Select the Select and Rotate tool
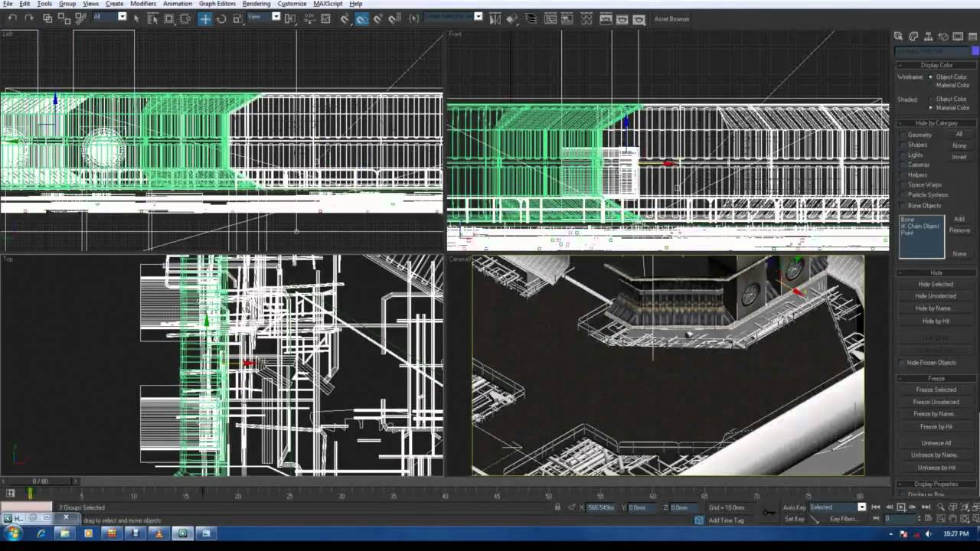 point(220,18)
